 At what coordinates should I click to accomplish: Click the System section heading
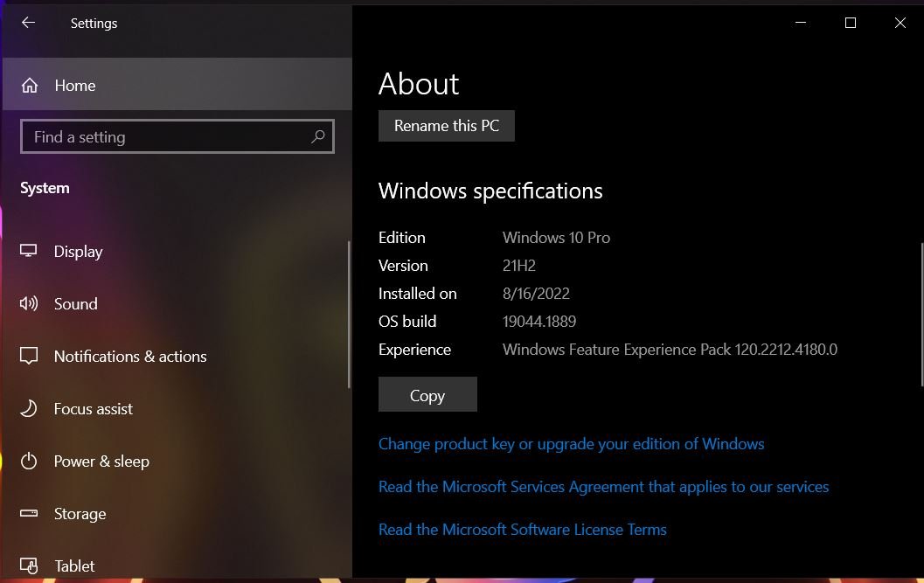(x=45, y=188)
